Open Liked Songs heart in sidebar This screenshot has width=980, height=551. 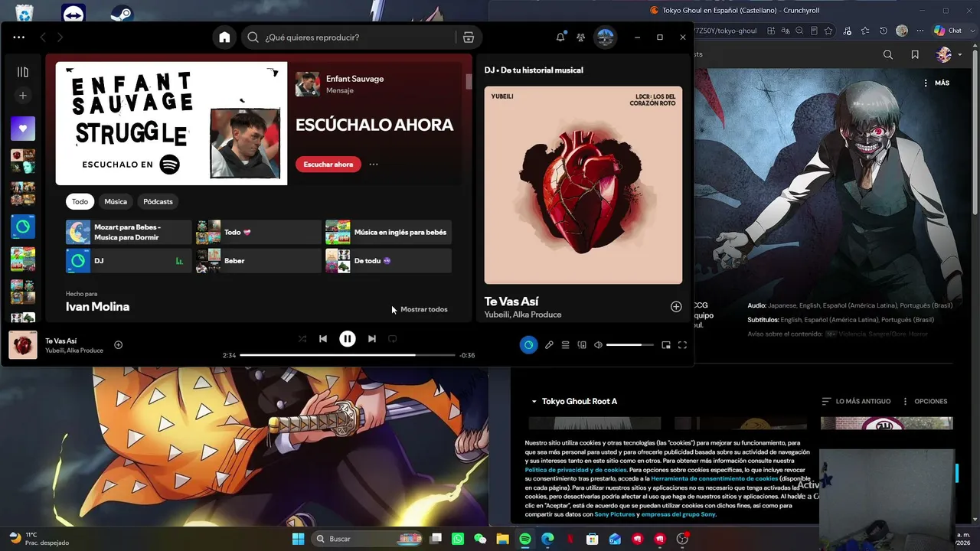23,129
